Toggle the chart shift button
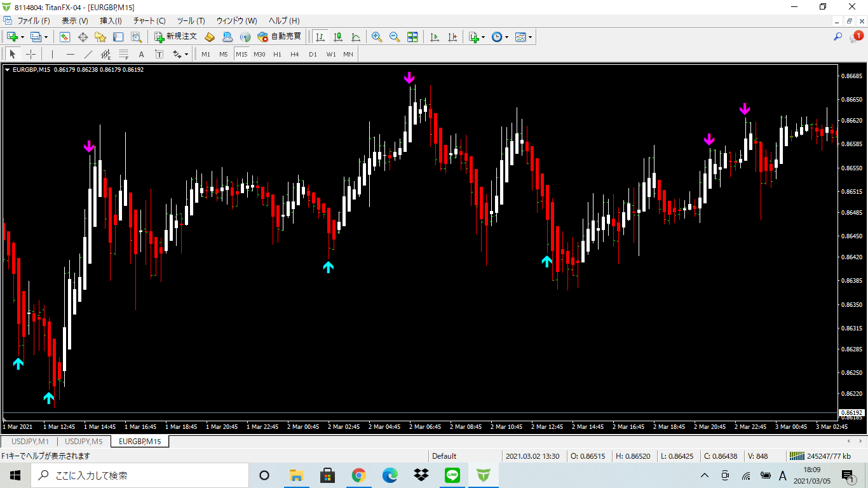The height and width of the screenshot is (488, 868). (x=452, y=37)
